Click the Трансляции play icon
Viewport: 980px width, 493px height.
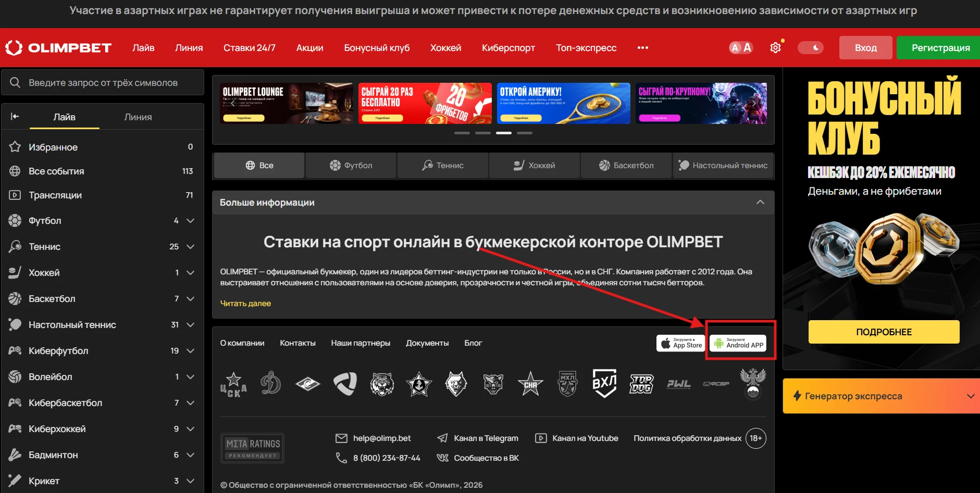pyautogui.click(x=15, y=195)
